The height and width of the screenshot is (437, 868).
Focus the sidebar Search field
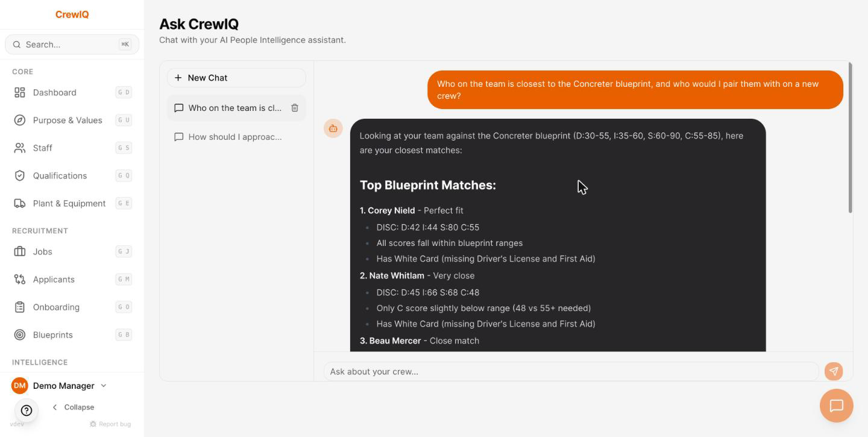72,45
